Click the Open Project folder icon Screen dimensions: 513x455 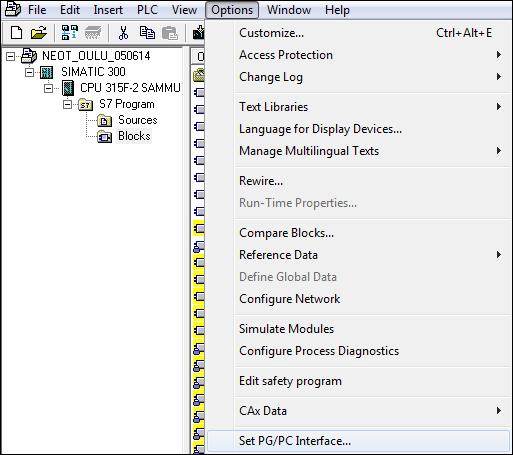38,33
